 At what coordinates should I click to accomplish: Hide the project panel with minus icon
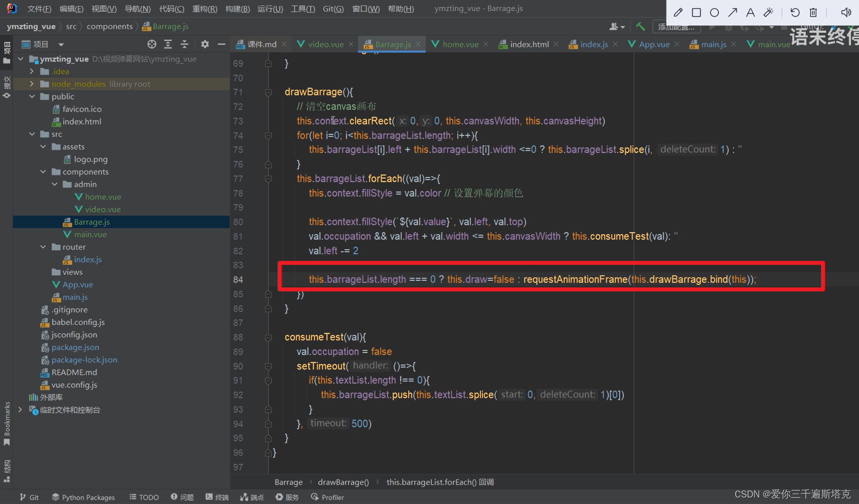221,44
